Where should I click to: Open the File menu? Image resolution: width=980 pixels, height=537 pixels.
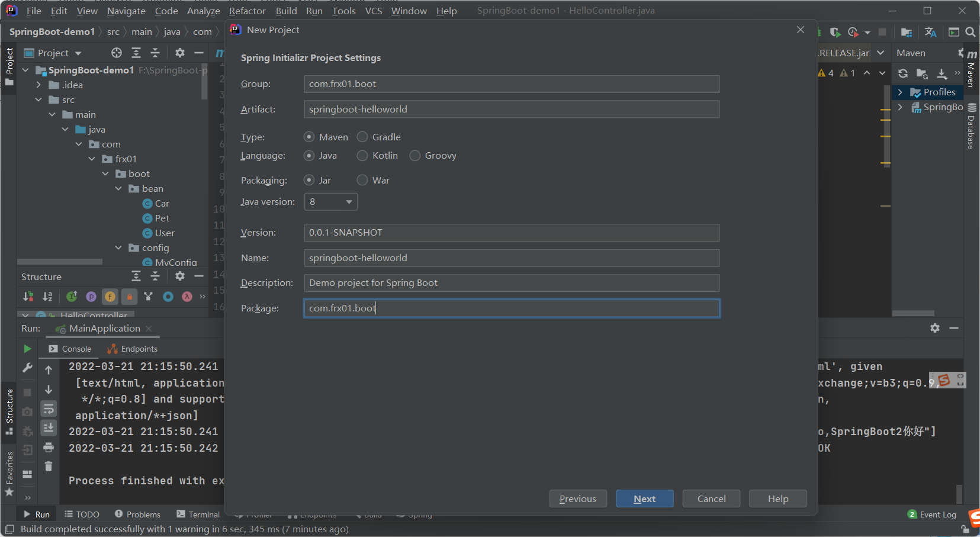pyautogui.click(x=34, y=11)
